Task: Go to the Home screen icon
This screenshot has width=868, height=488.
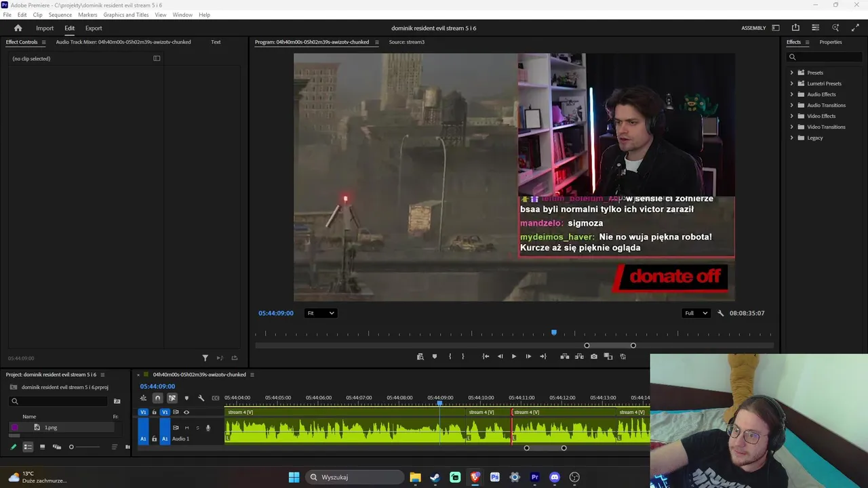Action: coord(18,28)
